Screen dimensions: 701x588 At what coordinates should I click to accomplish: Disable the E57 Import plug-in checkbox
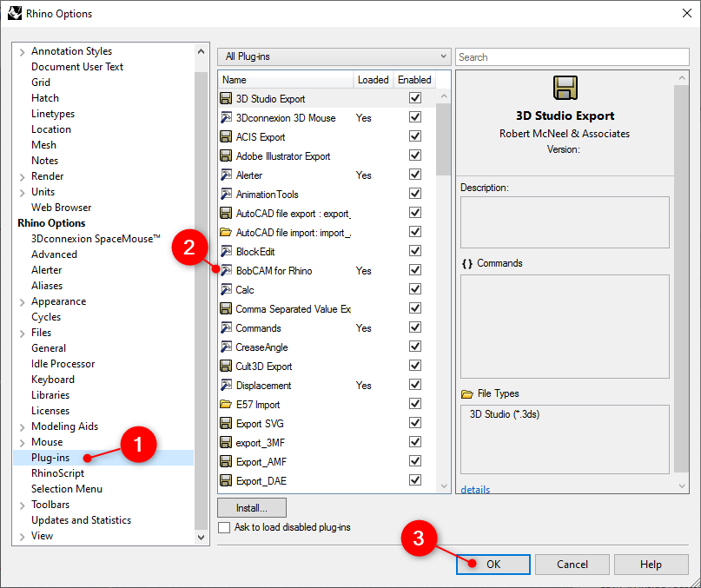415,404
